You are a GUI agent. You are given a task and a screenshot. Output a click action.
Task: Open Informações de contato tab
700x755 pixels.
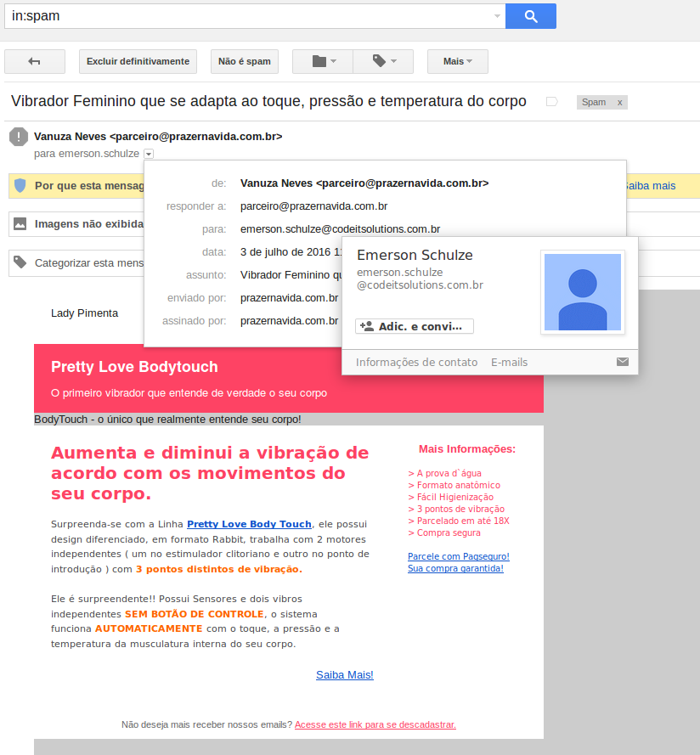[417, 362]
